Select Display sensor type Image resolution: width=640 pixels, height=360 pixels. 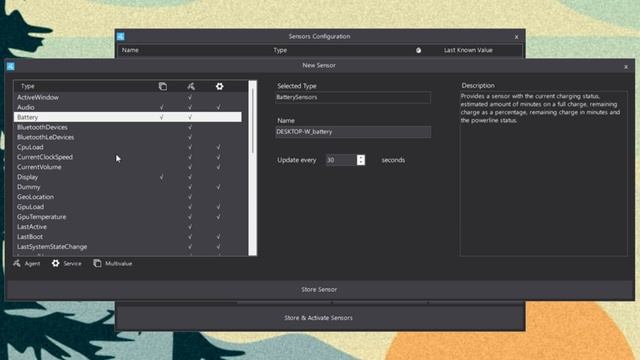point(127,177)
